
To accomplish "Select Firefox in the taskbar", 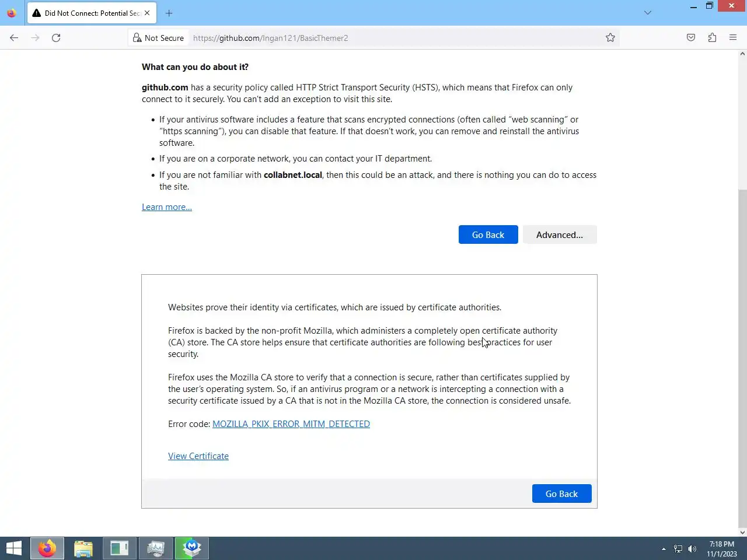I will [x=47, y=548].
